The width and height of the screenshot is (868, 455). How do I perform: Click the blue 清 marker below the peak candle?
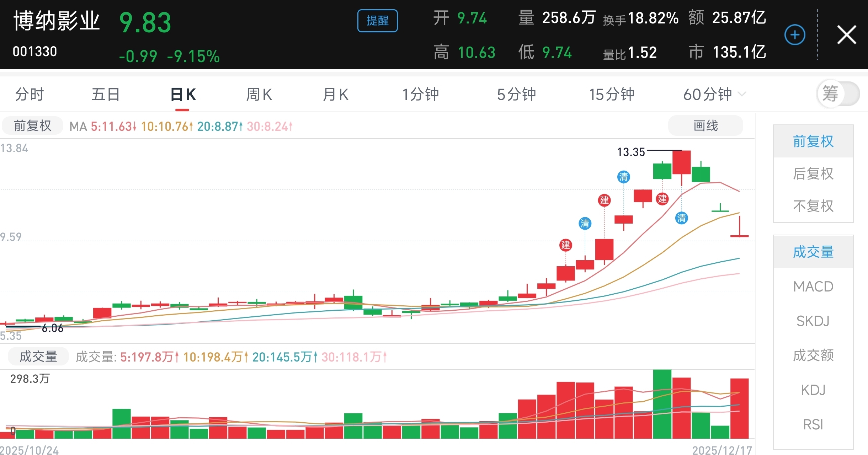681,218
